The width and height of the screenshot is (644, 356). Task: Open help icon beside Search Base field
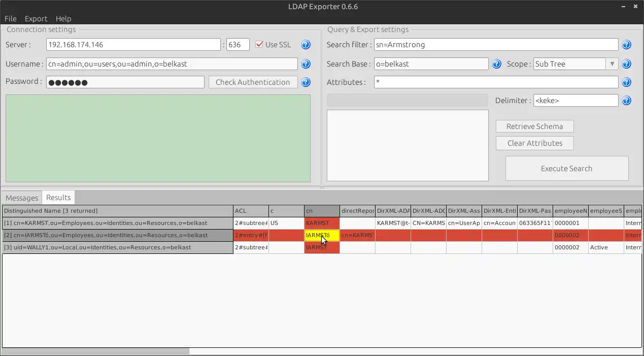(x=496, y=64)
